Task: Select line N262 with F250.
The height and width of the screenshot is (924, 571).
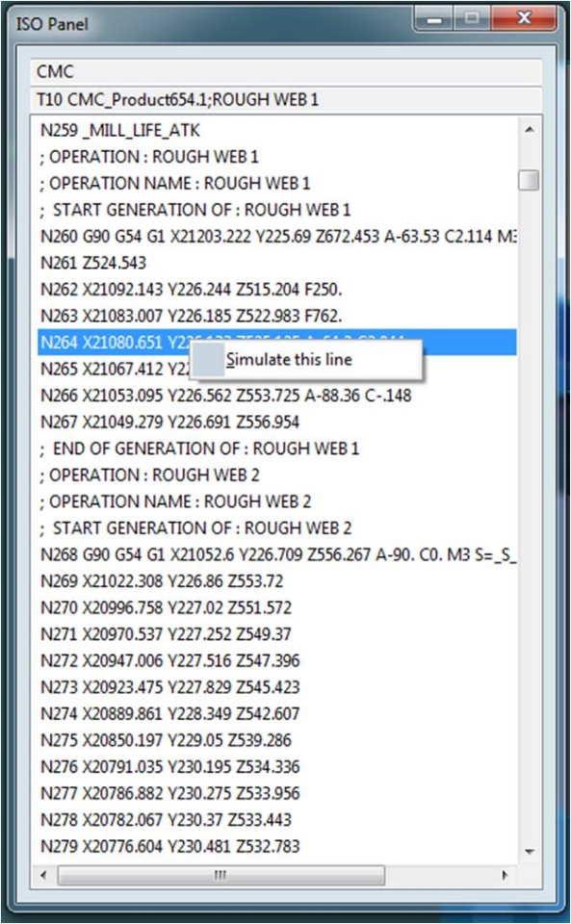Action: 277,290
